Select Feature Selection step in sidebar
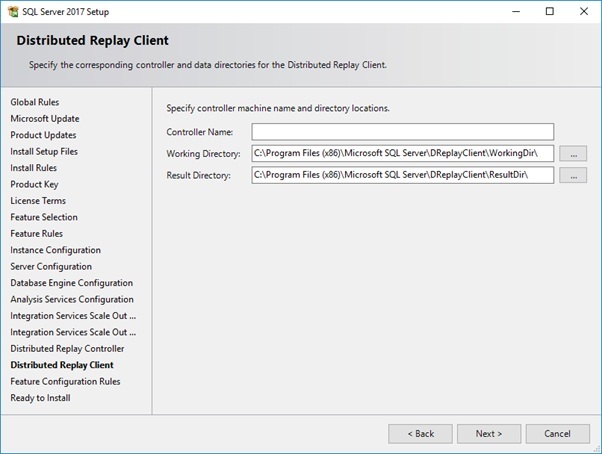 coord(44,217)
